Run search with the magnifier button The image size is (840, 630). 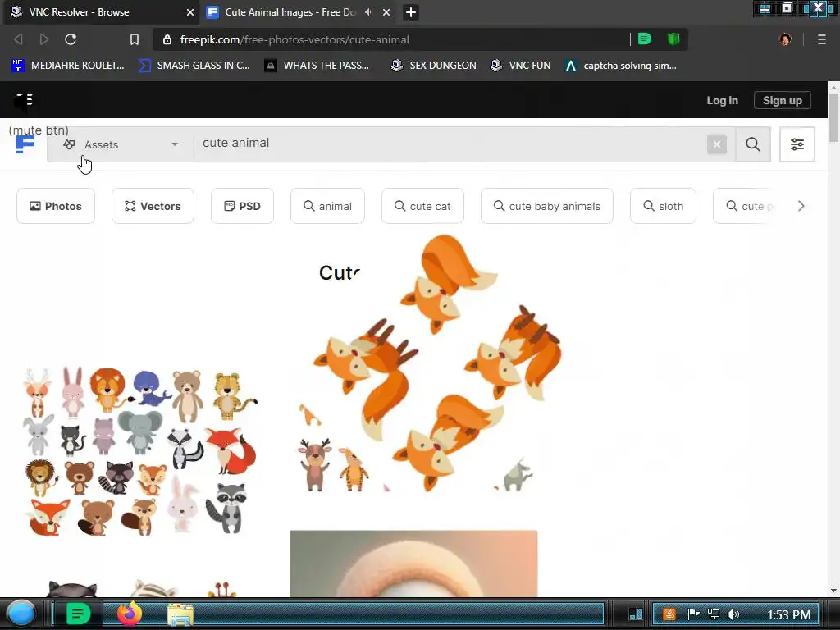753,144
